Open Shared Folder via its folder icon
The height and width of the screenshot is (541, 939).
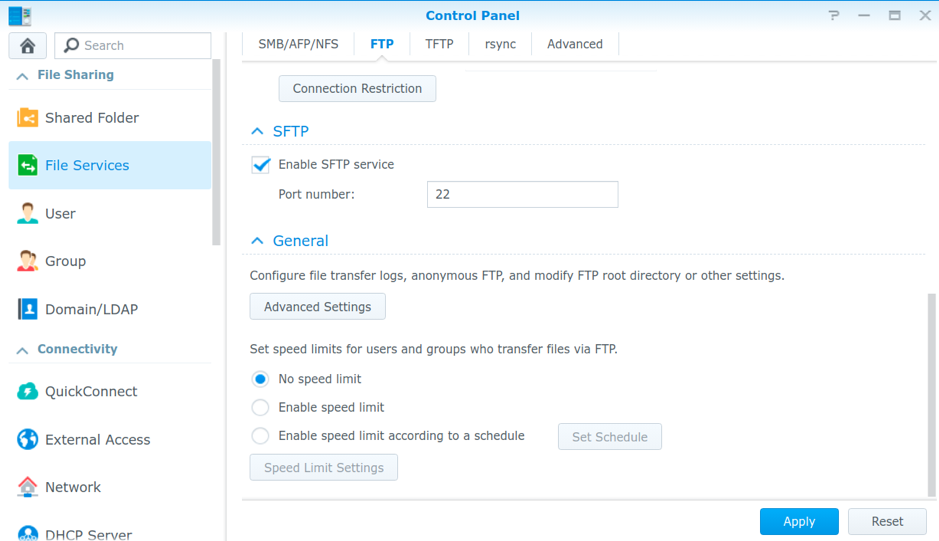[27, 118]
